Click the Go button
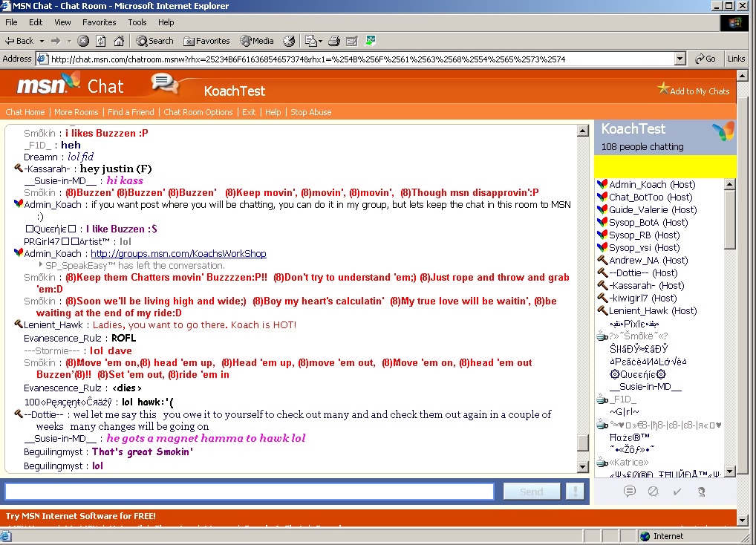The image size is (756, 545). pyautogui.click(x=706, y=59)
